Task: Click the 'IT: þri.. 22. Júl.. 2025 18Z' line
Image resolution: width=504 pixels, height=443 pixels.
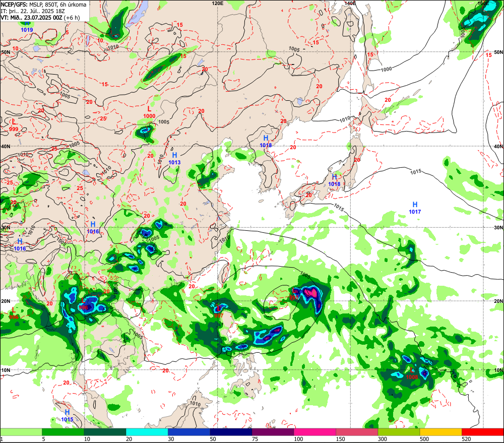Action: (x=33, y=11)
